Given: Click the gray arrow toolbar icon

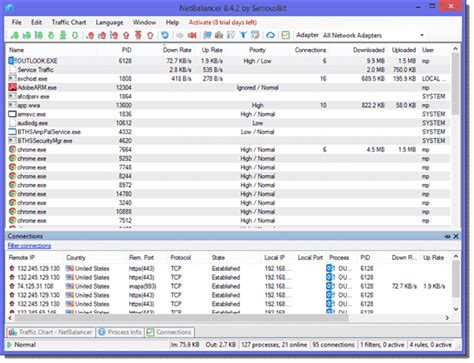Looking at the screenshot, I should pos(180,35).
